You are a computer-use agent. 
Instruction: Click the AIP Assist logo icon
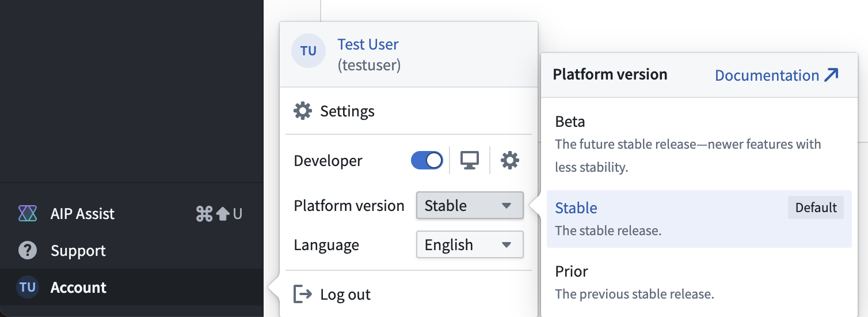27,214
